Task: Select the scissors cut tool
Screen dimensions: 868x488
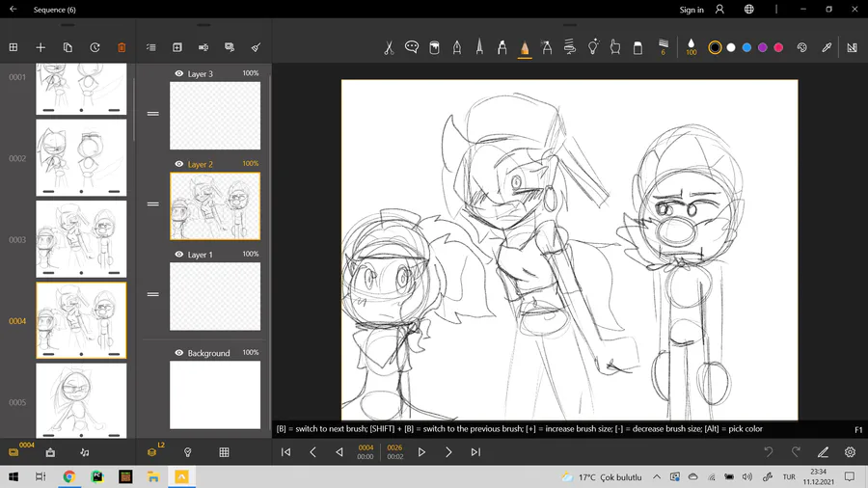Action: (389, 47)
